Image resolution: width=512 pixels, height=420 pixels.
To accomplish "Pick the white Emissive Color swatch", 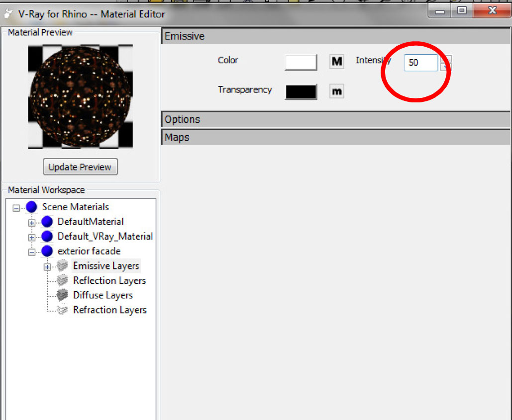I will [x=301, y=62].
